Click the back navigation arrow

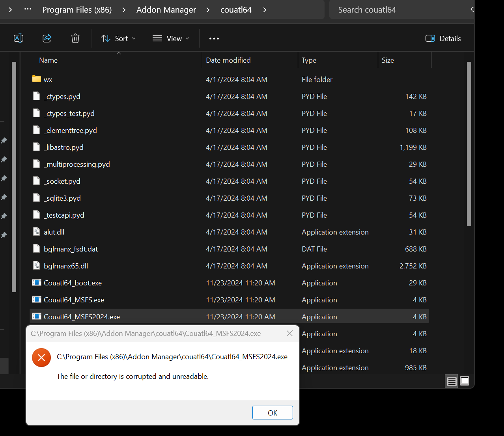9,9
